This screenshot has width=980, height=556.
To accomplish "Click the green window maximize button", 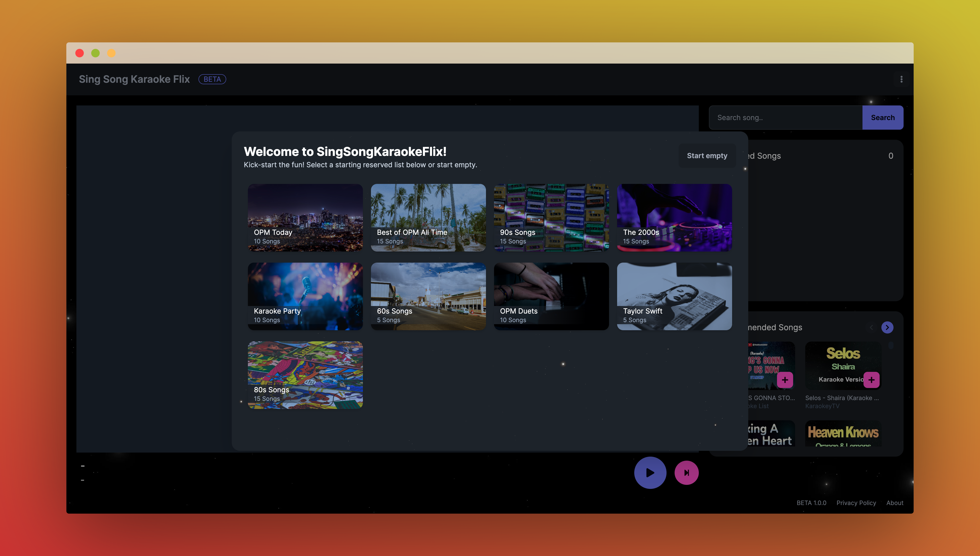I will [x=95, y=53].
